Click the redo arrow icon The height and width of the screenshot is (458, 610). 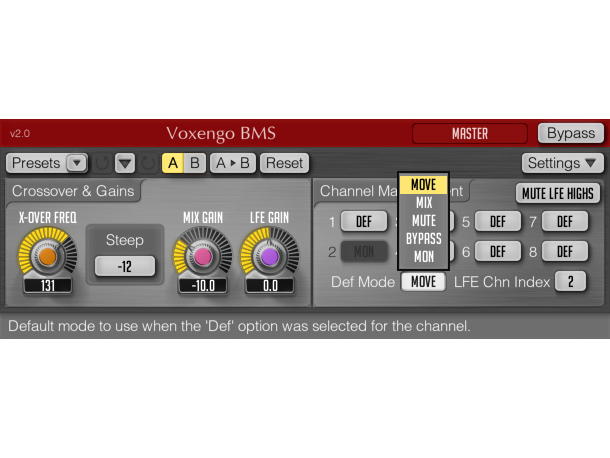148,163
